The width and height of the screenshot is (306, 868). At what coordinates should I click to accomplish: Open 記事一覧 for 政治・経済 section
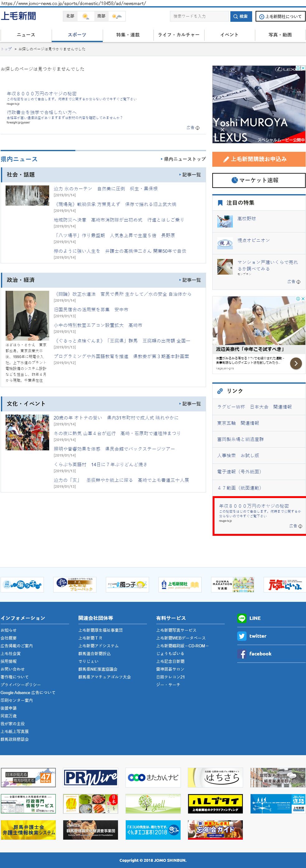click(191, 280)
